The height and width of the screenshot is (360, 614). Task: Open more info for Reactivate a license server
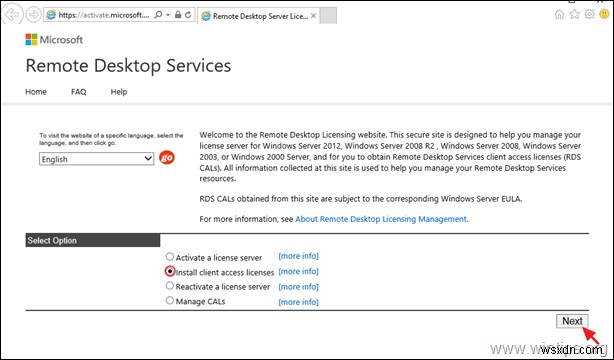(298, 286)
